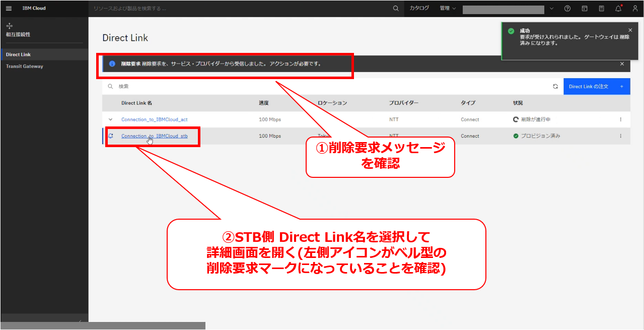Open the カタログ top menu item
The height and width of the screenshot is (330, 644).
click(x=419, y=9)
